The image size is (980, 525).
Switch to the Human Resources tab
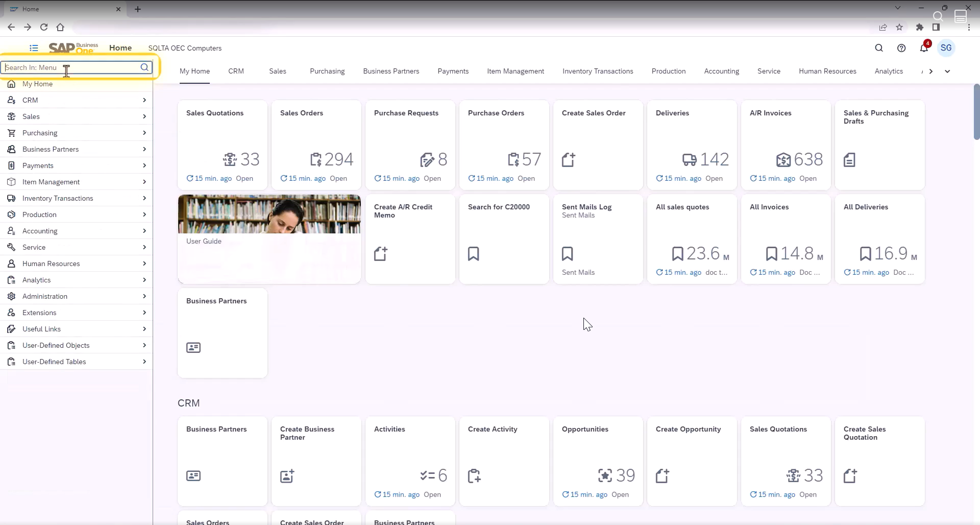(x=827, y=71)
